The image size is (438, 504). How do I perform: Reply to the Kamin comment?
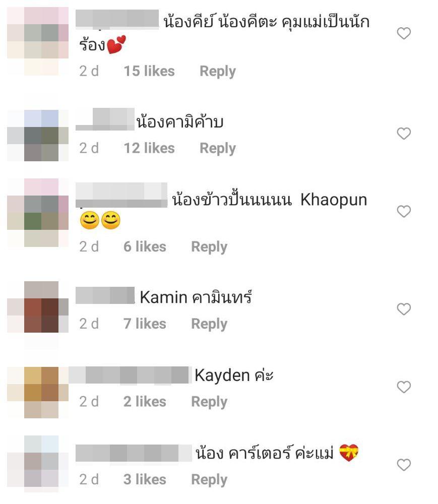click(209, 324)
